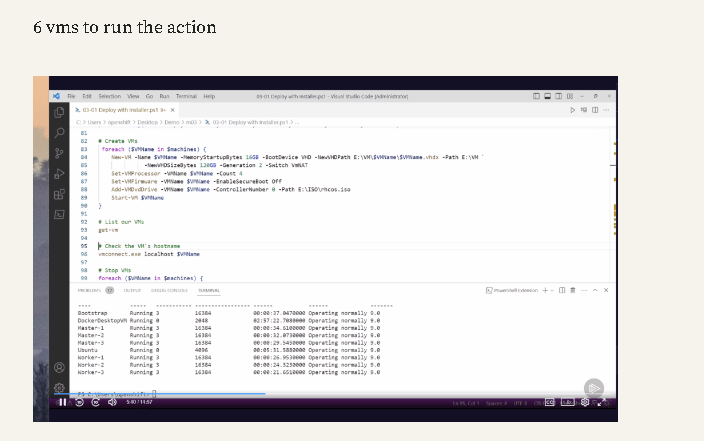
Task: Open the Edit menu
Action: click(87, 96)
